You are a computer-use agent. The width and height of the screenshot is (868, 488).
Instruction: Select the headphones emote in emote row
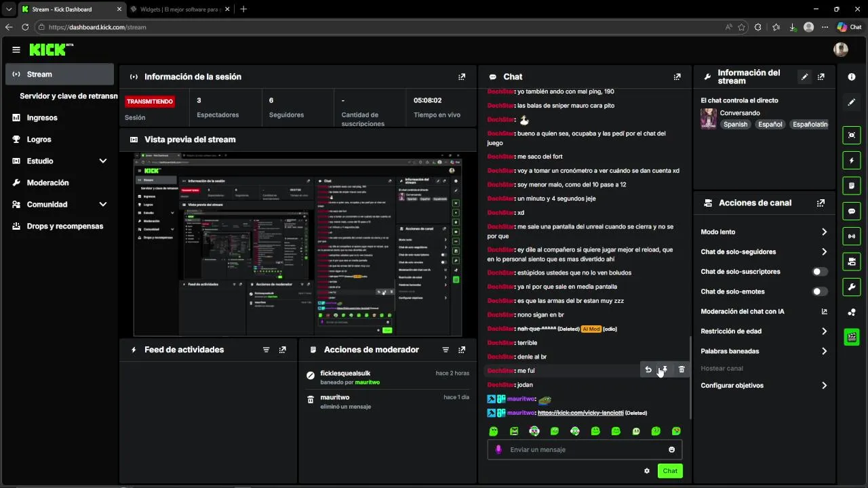point(534,431)
